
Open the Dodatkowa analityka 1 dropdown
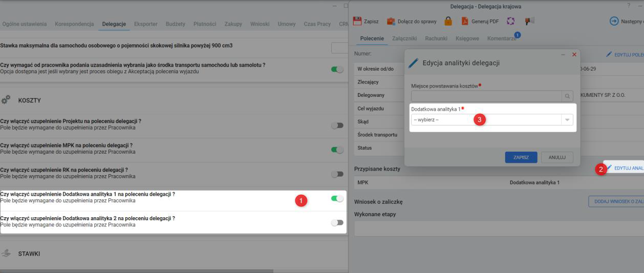coord(492,120)
